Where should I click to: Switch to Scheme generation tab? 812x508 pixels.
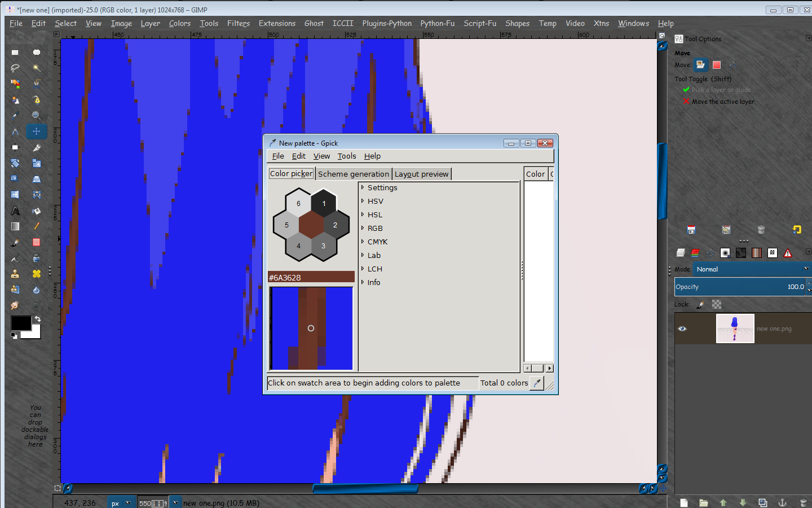[x=354, y=174]
